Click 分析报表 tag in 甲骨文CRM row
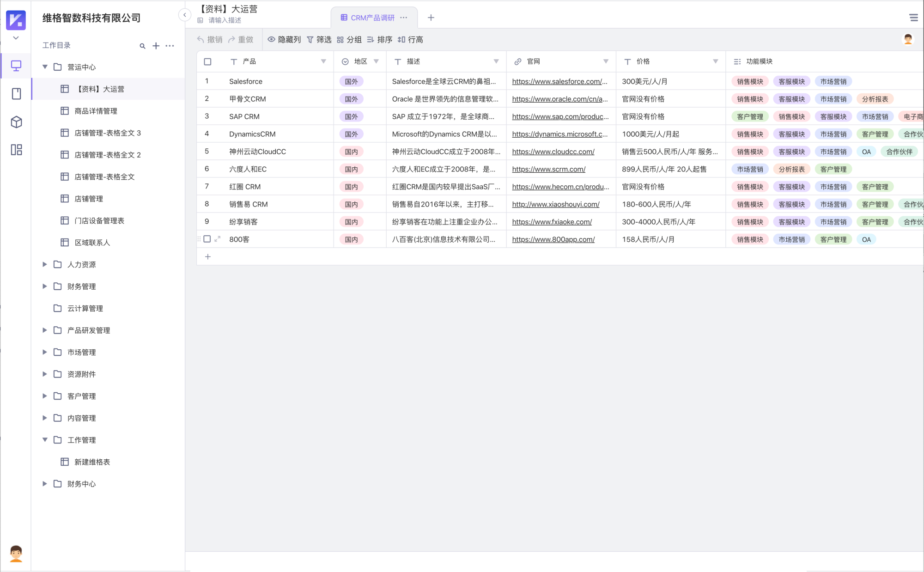 click(875, 99)
